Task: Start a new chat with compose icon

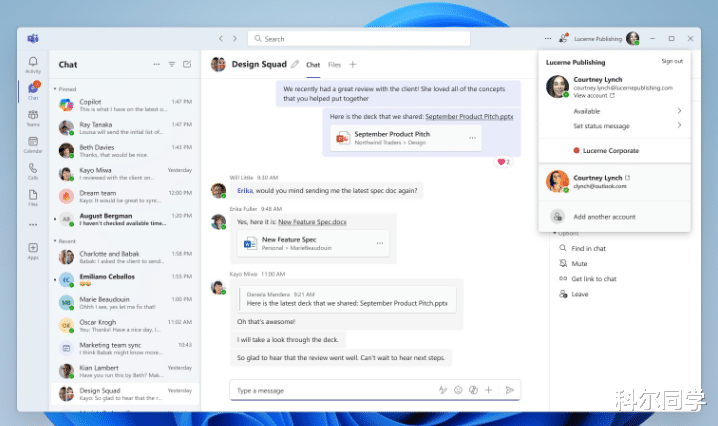Action: pos(187,64)
